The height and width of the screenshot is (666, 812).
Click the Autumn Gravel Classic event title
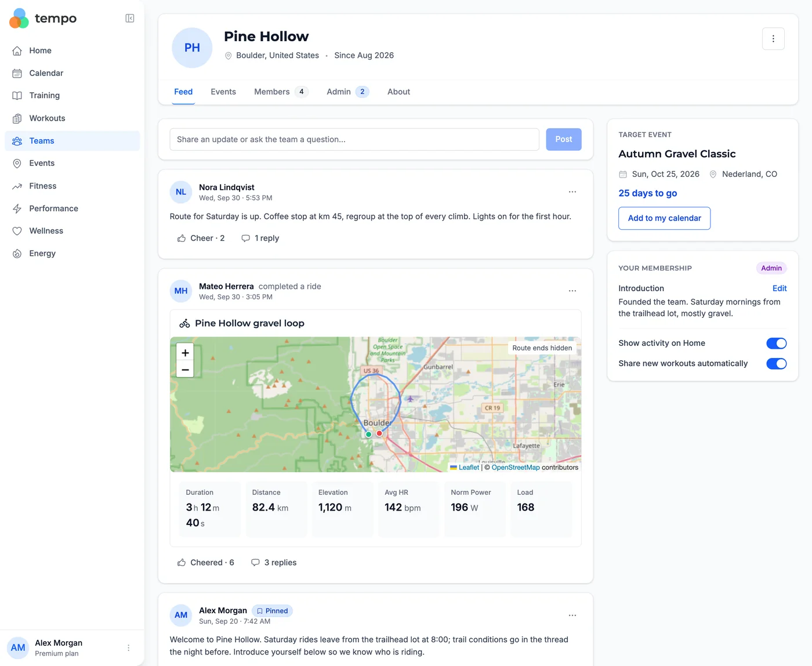[x=677, y=154]
